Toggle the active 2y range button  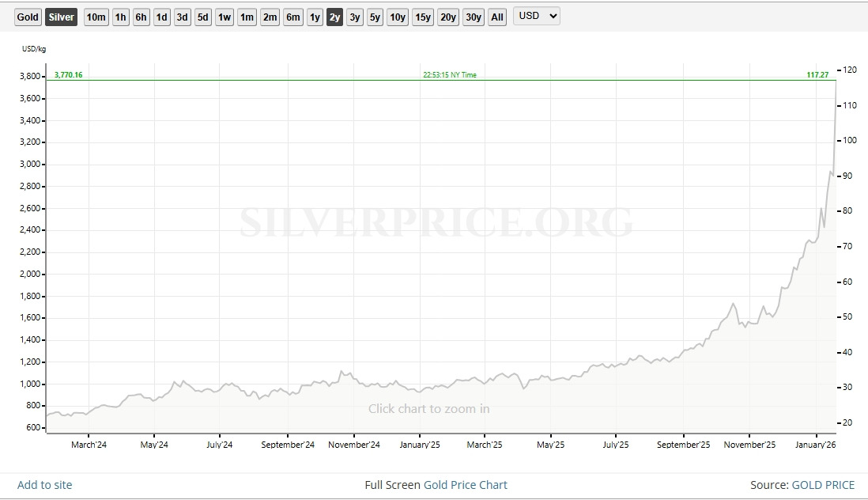point(334,17)
